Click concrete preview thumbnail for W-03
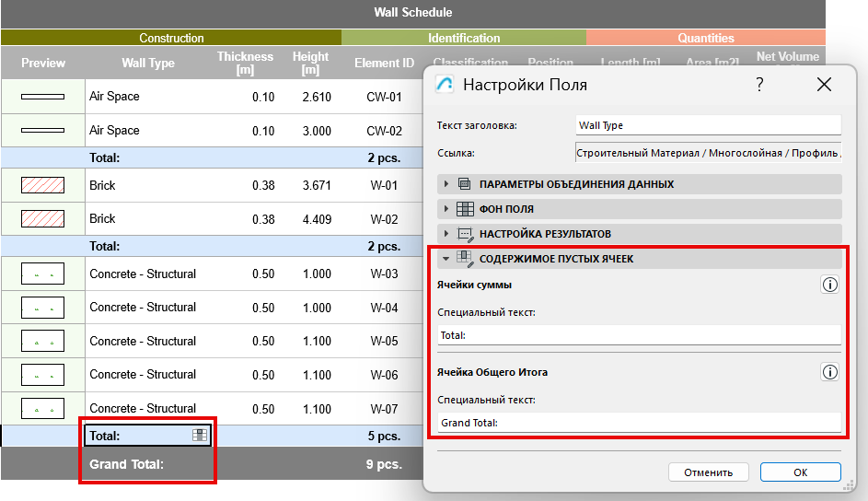 [x=42, y=274]
